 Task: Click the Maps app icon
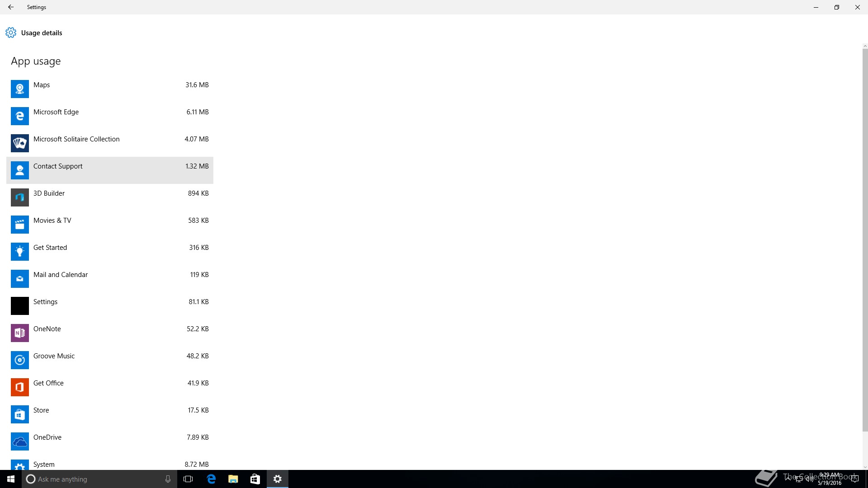[19, 89]
